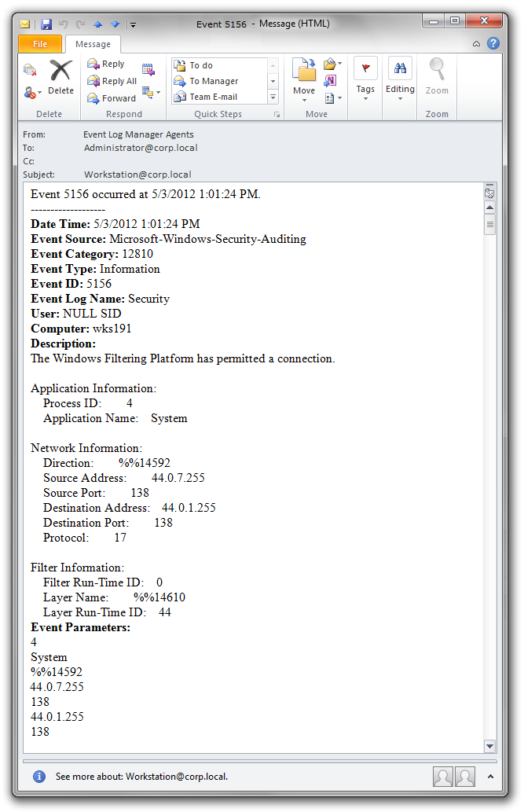Open the File tab
524x812 pixels.
pos(40,44)
